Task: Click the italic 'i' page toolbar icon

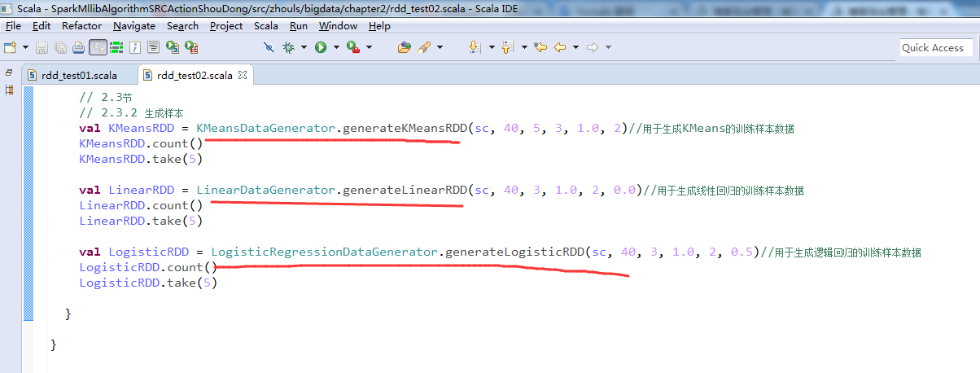Action: click(x=135, y=48)
